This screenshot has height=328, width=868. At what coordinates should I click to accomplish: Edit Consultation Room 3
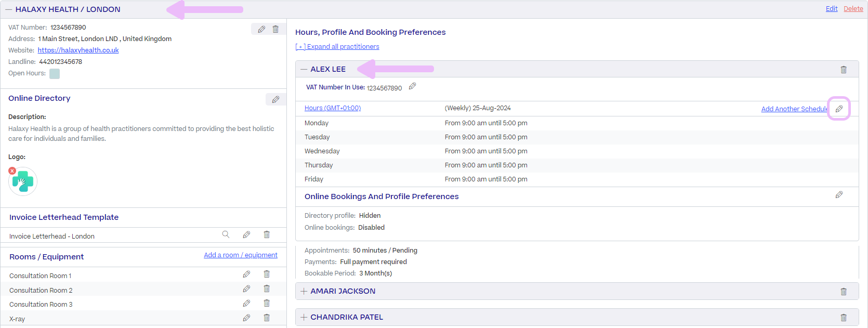[x=246, y=303]
